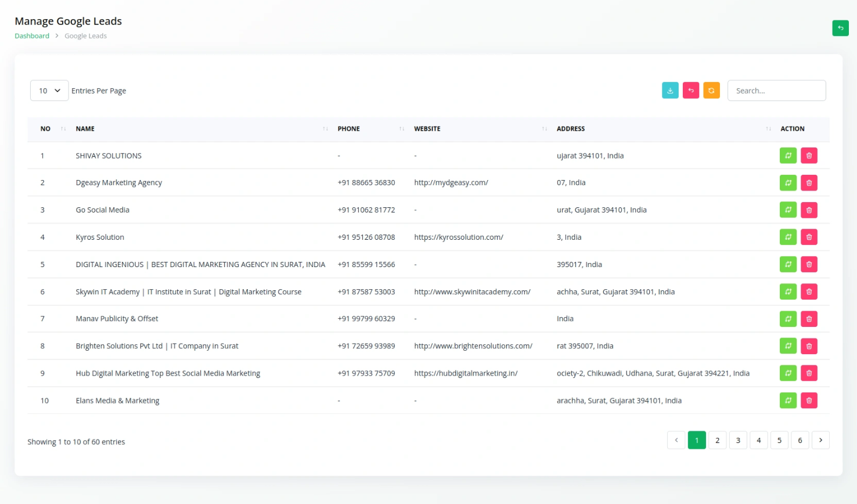
Task: Delete the DIGITAL INGENIOUS lead
Action: (x=809, y=264)
